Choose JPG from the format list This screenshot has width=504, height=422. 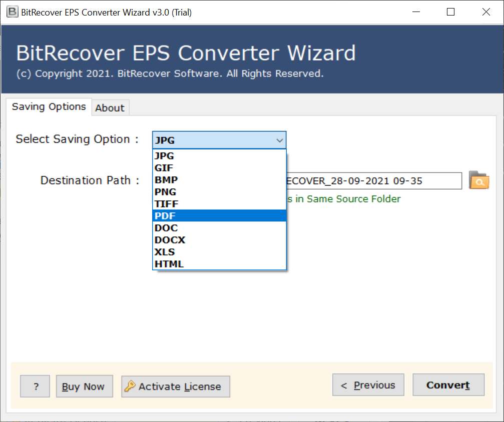pyautogui.click(x=219, y=156)
